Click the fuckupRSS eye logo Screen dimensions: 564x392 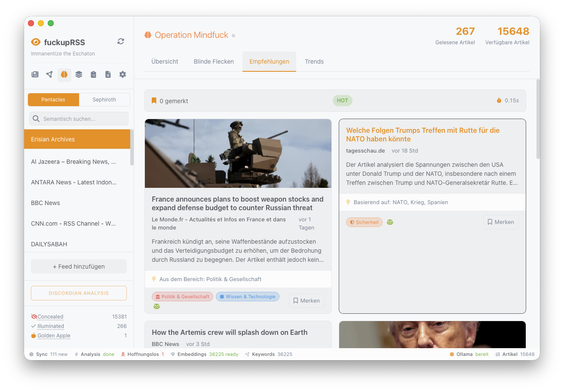coord(35,42)
